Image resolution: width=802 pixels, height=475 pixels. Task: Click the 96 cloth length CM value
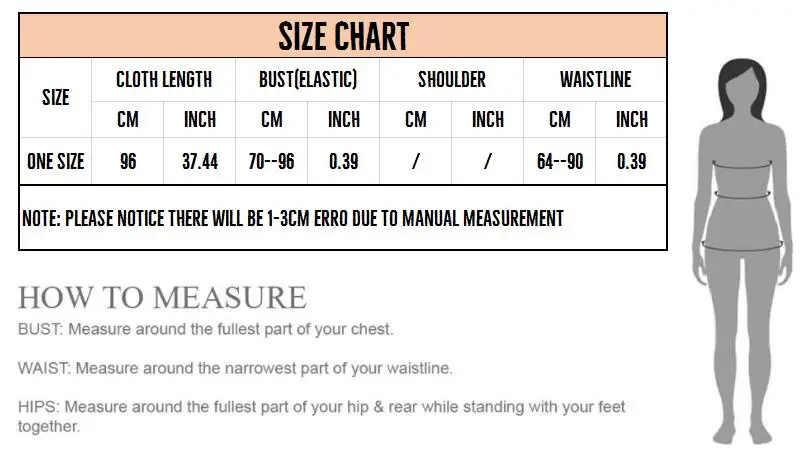tap(128, 162)
